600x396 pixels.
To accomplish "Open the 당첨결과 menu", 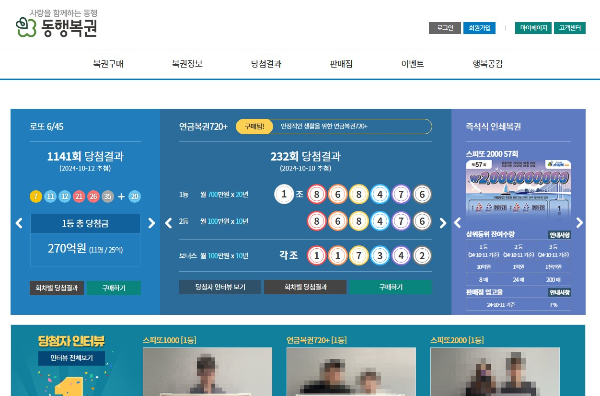I will (266, 64).
